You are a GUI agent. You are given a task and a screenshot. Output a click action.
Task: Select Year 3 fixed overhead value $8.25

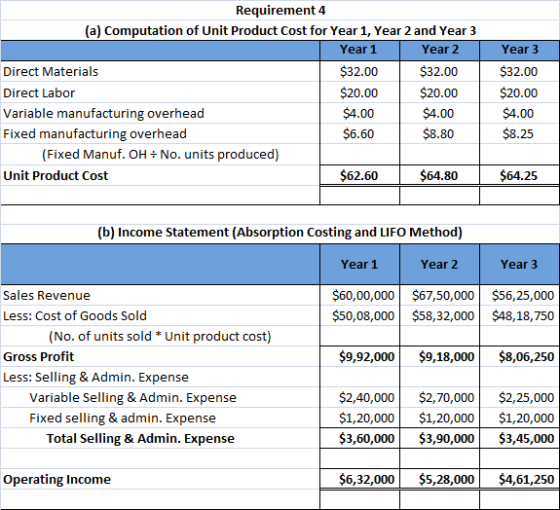click(518, 134)
